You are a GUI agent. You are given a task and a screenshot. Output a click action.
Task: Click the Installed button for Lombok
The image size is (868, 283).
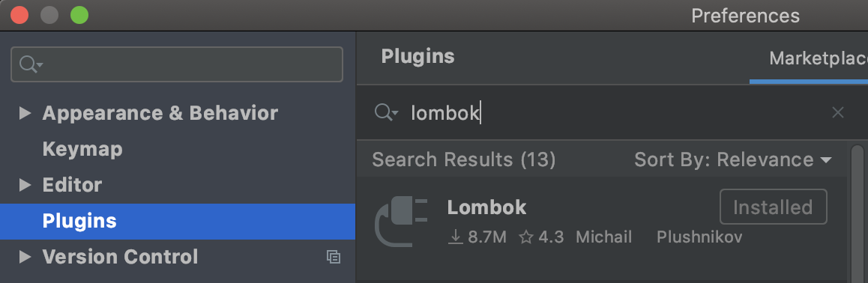click(774, 207)
